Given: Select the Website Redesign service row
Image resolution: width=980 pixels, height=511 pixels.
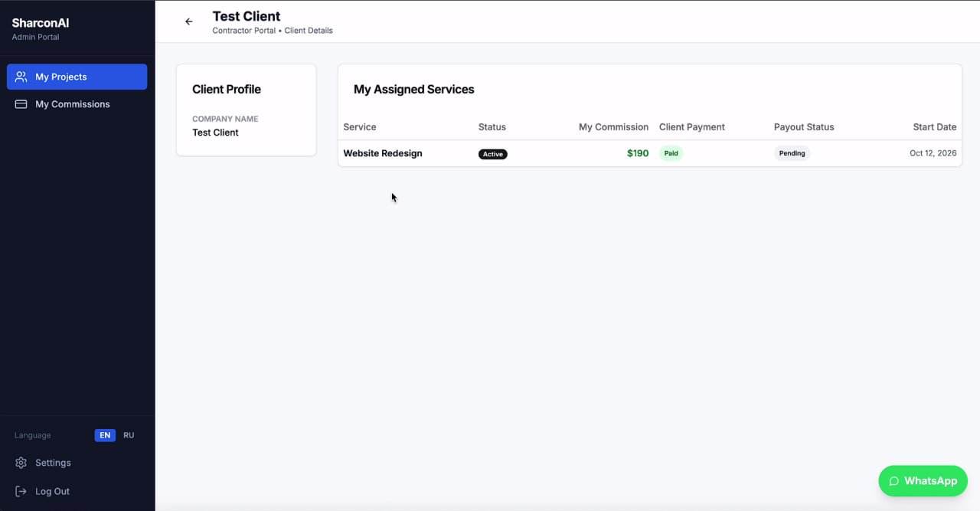Looking at the screenshot, I should click(x=649, y=153).
